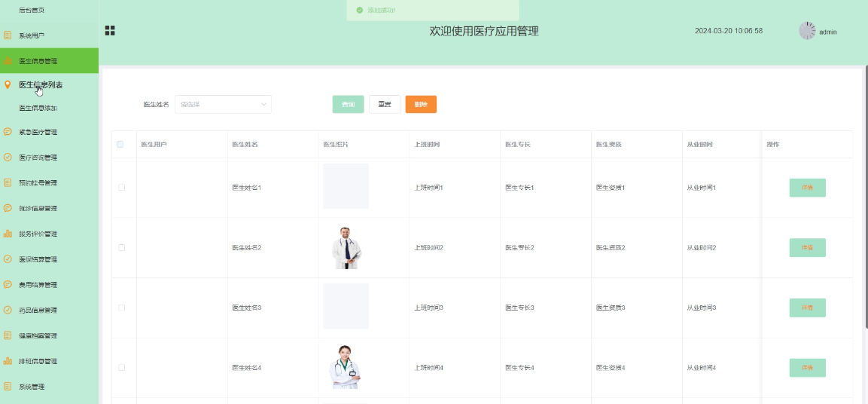Screen dimensions: 868x404
Task: Click the grid menu icon in header
Action: click(110, 30)
